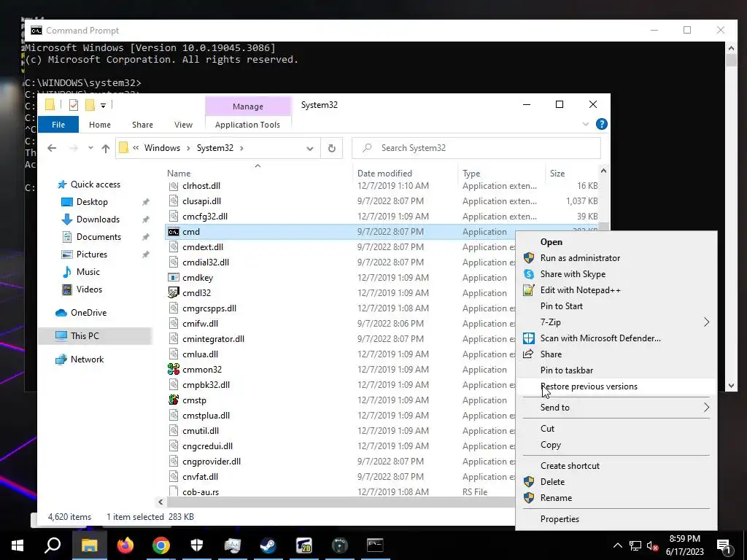Viewport: 747px width, 560px height.
Task: Go back with the Back arrow
Action: click(52, 148)
